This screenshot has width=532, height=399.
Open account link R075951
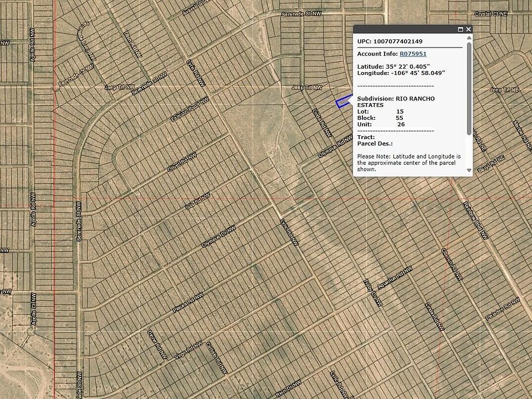413,54
